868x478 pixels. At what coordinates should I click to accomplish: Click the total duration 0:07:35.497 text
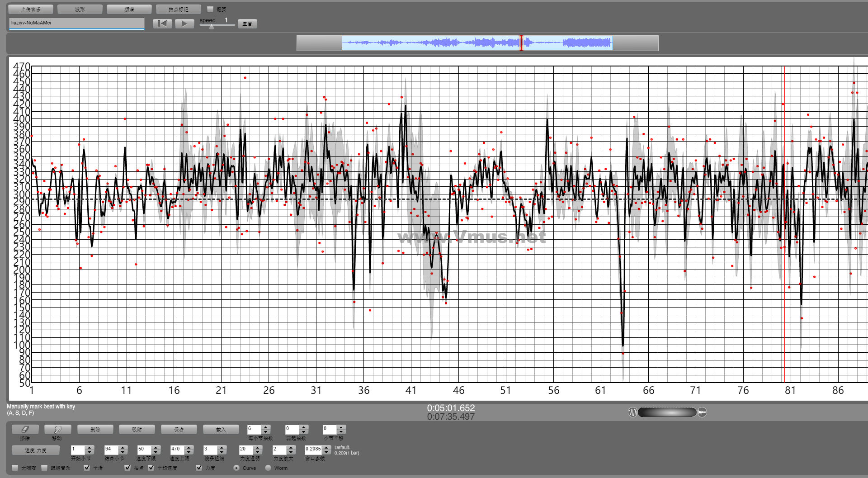(x=451, y=416)
